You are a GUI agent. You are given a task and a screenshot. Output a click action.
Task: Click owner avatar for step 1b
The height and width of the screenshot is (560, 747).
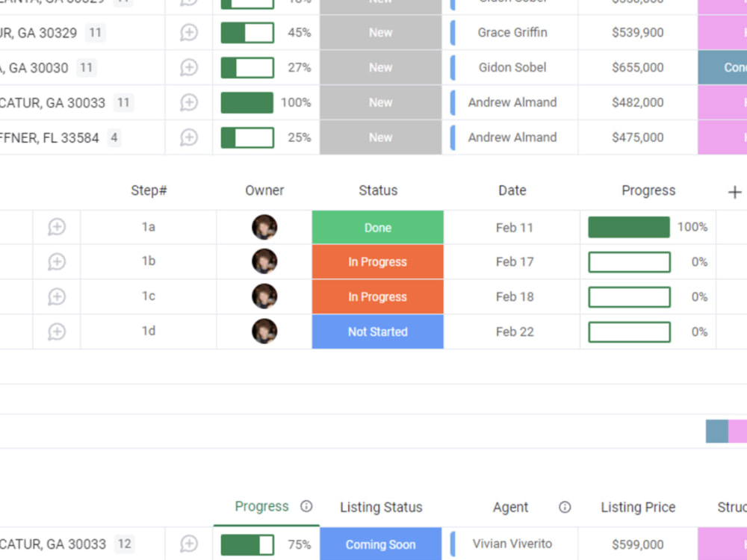click(x=264, y=261)
